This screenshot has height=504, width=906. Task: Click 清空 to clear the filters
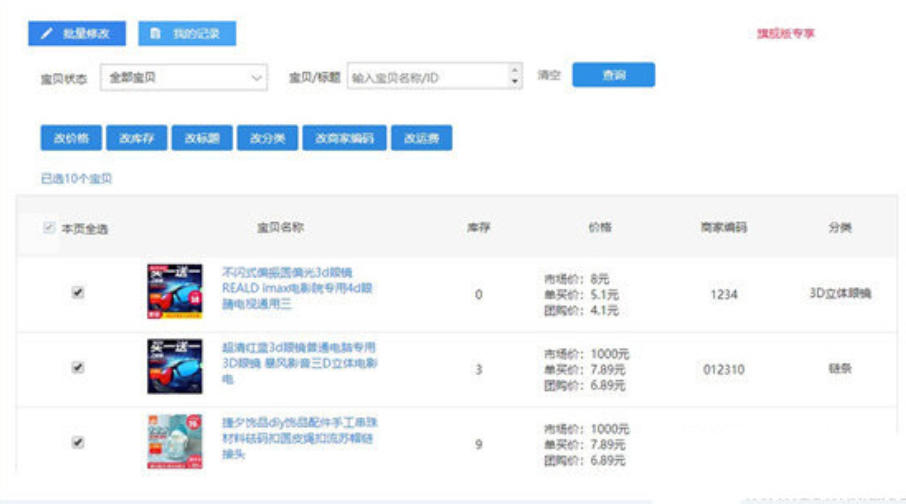tap(549, 75)
